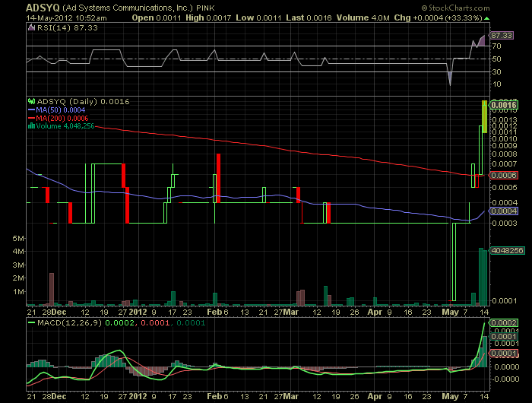Click the green MACD legend line swatch

[32, 323]
